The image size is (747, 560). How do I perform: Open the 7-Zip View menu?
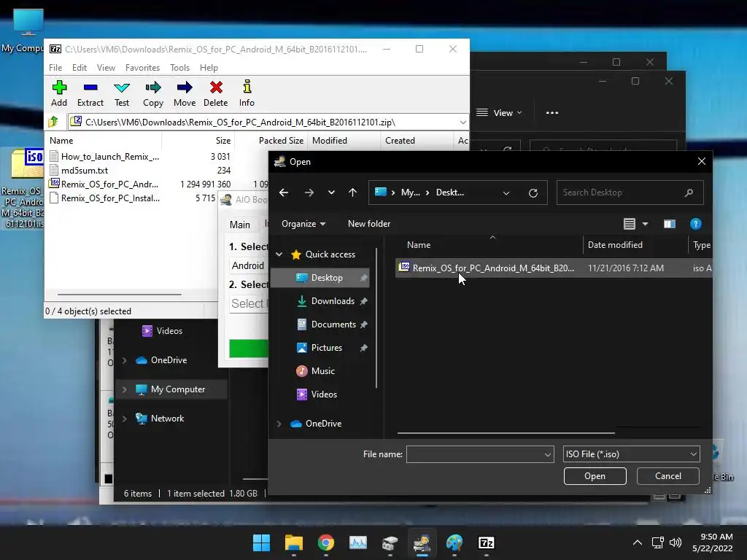point(106,68)
